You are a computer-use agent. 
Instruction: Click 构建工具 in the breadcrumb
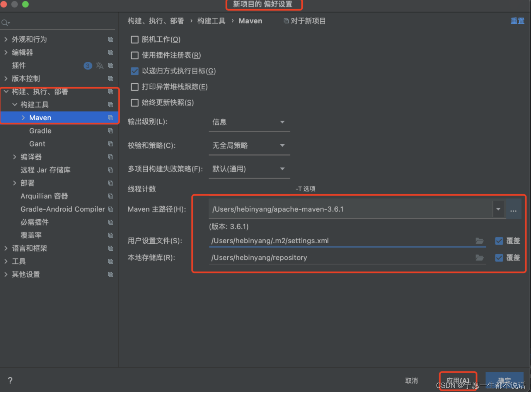point(211,21)
